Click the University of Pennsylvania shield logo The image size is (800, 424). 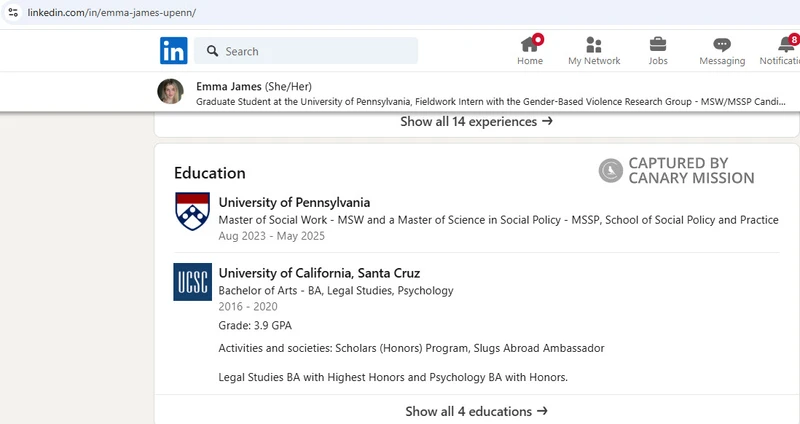coord(192,211)
